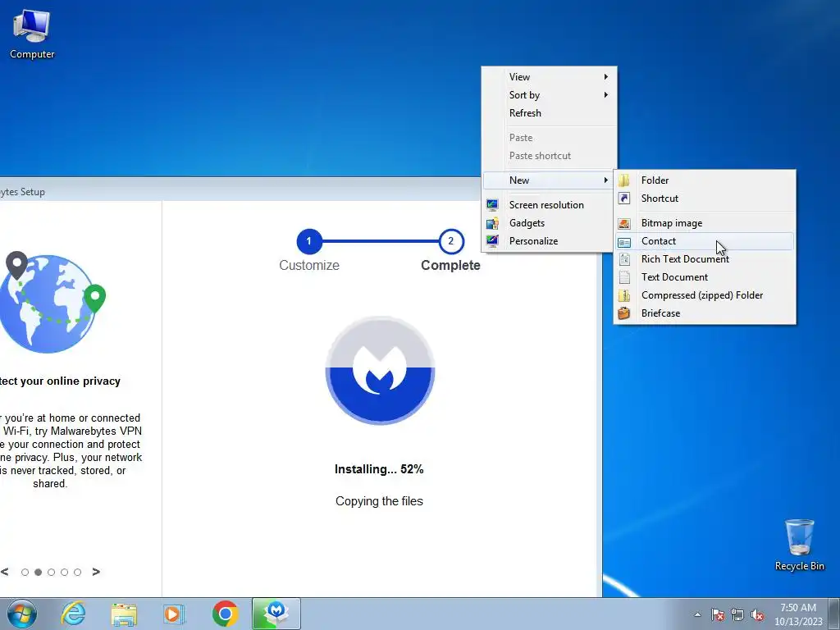Open the network status tray icon
This screenshot has width=840, height=630.
click(x=737, y=614)
